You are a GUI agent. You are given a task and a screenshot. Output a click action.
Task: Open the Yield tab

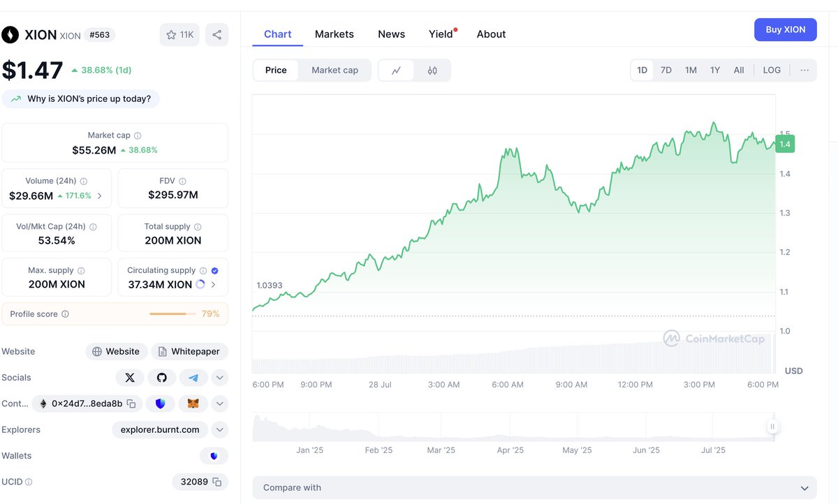(x=441, y=34)
